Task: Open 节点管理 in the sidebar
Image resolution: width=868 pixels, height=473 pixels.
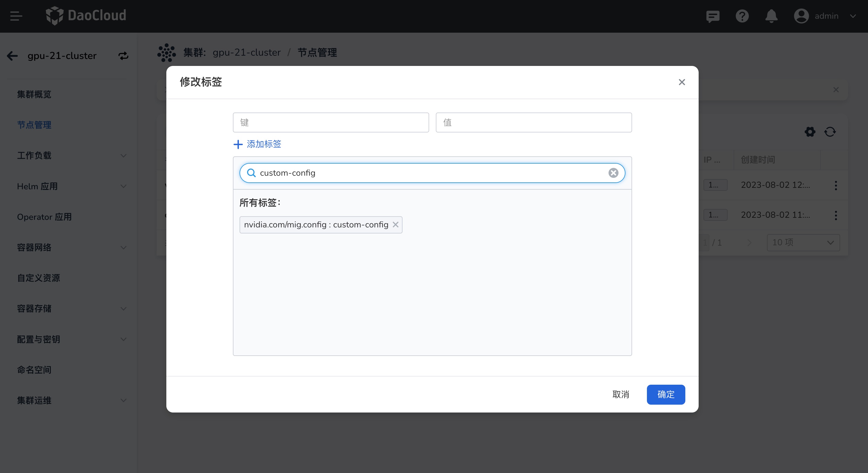Action: point(34,125)
